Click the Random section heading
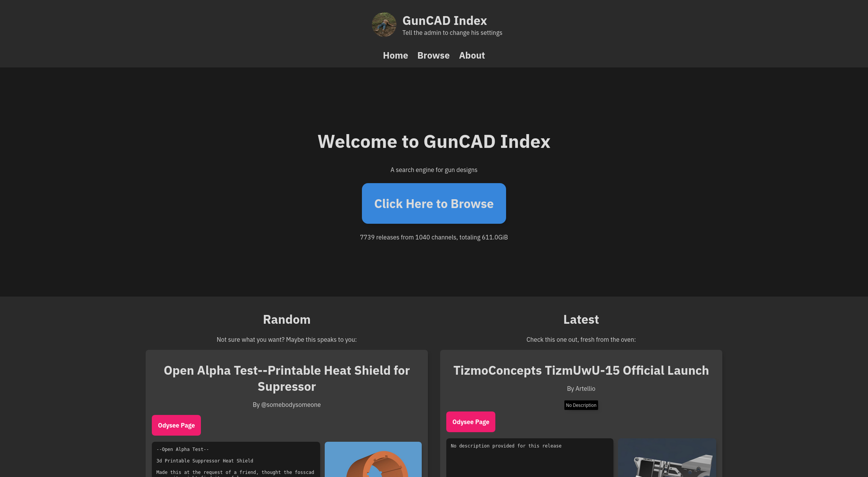The height and width of the screenshot is (477, 868). 287,320
